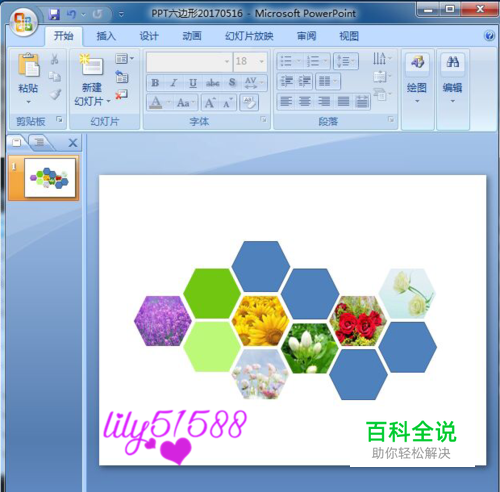This screenshot has width=500, height=492.
Task: Convert text to SmartArt
Action: 382,95
